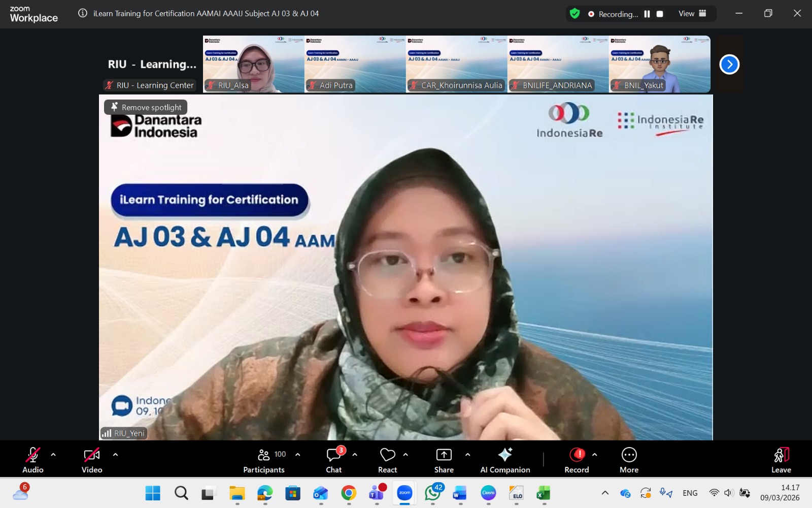Pause the recording
The image size is (812, 508).
click(647, 14)
